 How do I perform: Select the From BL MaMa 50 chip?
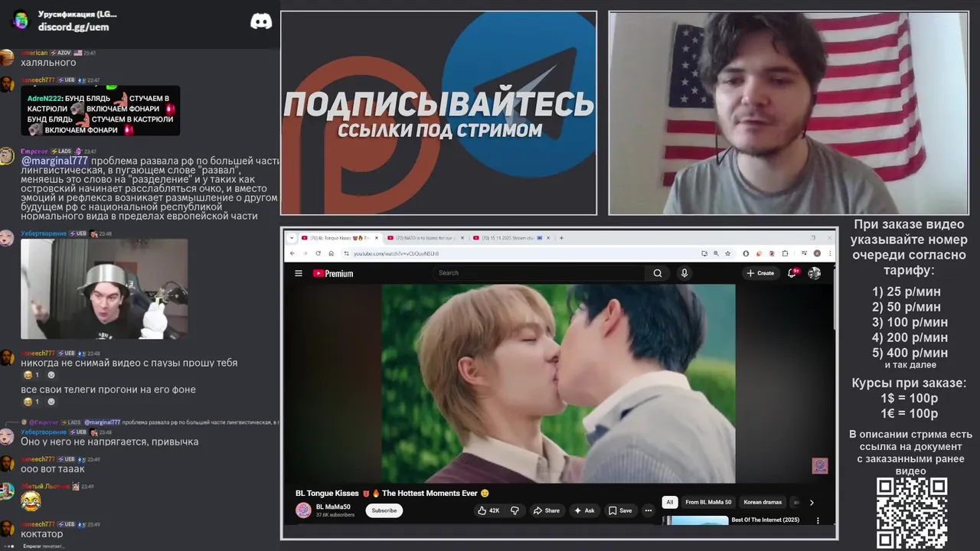click(708, 503)
